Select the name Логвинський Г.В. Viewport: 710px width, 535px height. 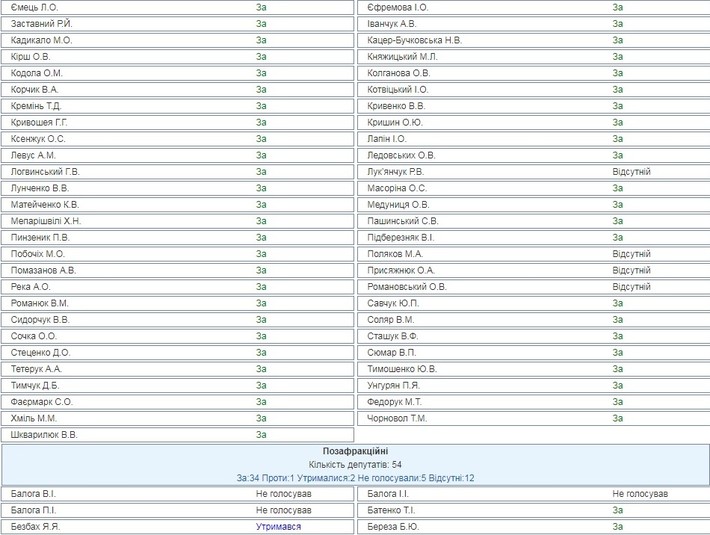(45, 172)
